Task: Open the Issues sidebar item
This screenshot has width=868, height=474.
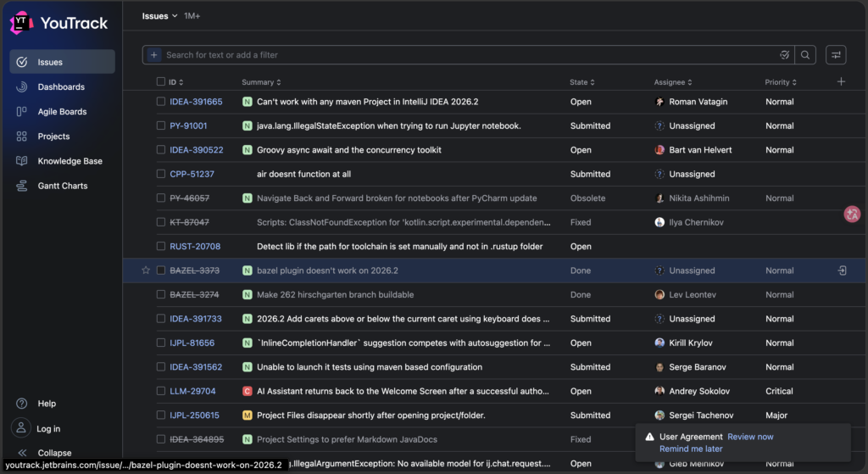Action: (x=62, y=62)
